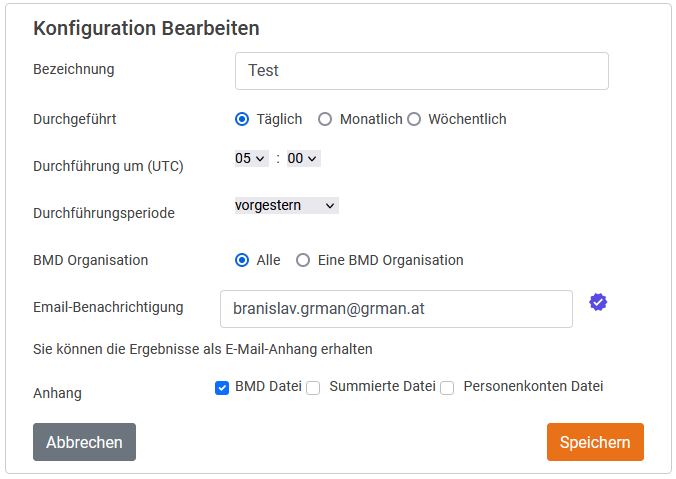Click the Durchführung um (UTC) label

[x=108, y=166]
